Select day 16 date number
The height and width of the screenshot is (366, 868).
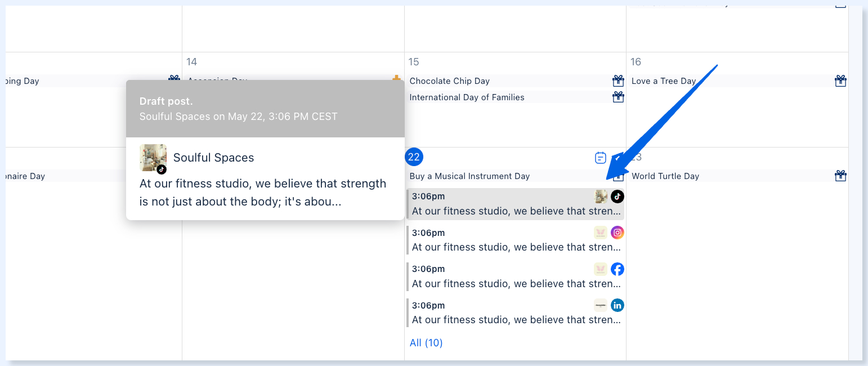[x=636, y=62]
